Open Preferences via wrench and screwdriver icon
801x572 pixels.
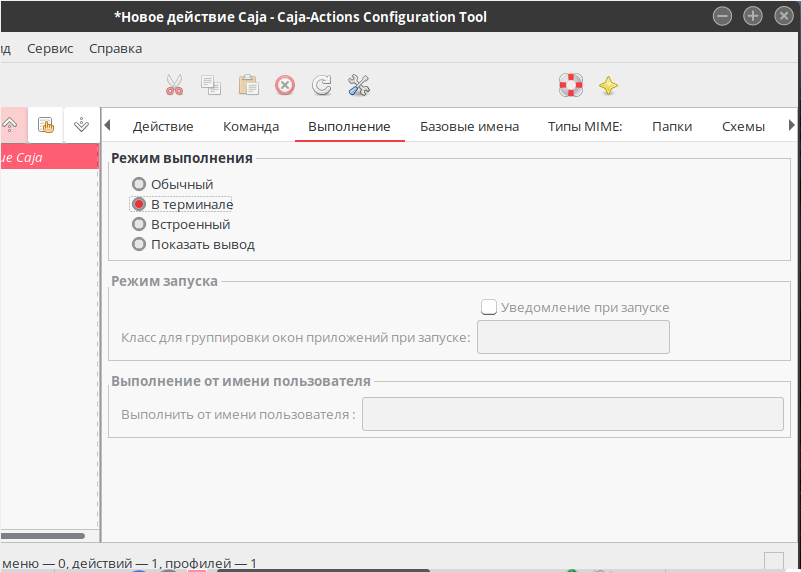[x=359, y=85]
